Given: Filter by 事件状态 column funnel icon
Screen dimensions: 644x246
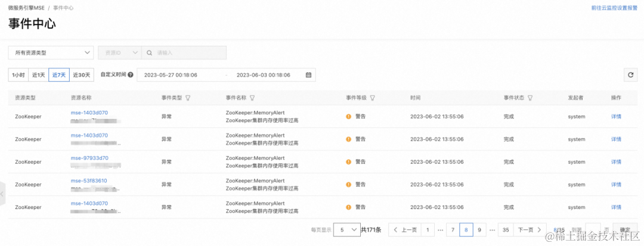Looking at the screenshot, I should 530,98.
